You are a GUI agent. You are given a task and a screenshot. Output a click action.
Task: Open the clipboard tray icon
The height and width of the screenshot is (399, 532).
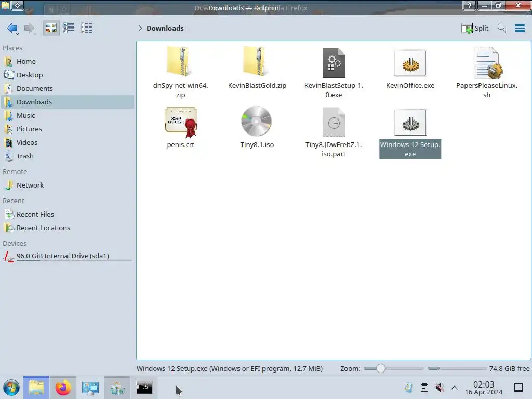pos(424,388)
